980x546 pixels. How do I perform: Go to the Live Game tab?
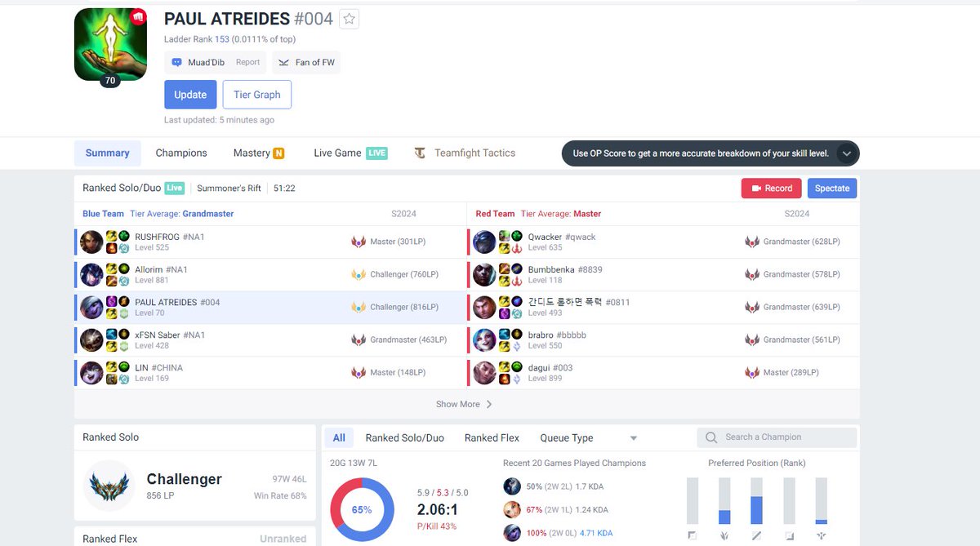(x=350, y=153)
